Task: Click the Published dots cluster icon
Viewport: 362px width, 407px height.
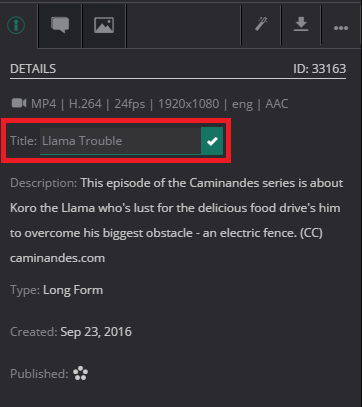Action: 81,373
